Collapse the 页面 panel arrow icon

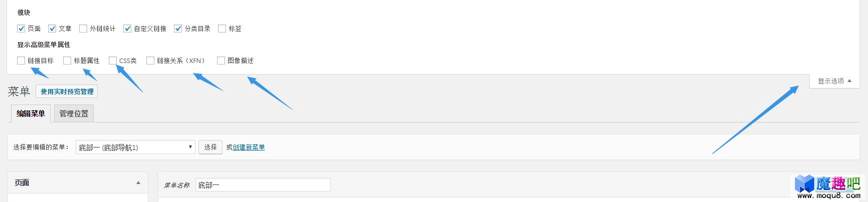138,183
